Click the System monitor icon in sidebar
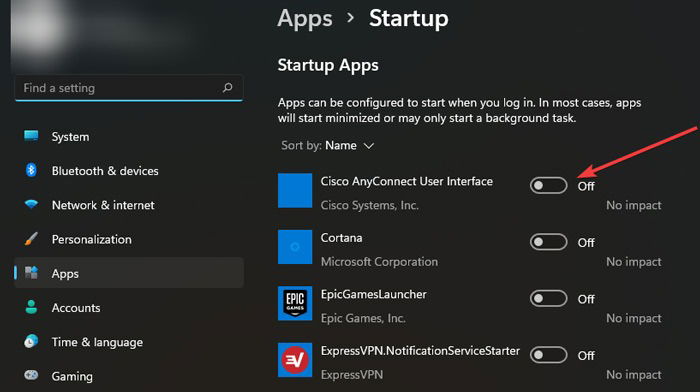Viewport: 700px width, 392px height. [x=31, y=136]
